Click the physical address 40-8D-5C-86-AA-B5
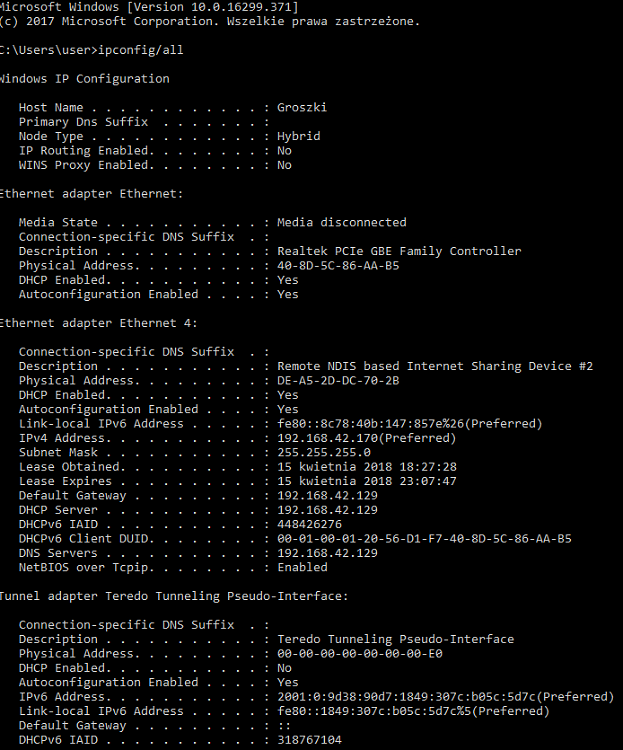This screenshot has width=623, height=750. [x=338, y=266]
